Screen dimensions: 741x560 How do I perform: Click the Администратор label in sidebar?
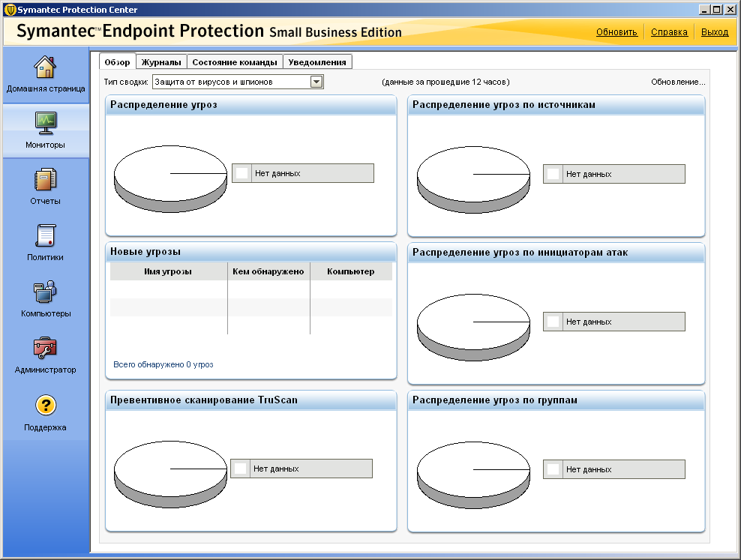(x=45, y=370)
